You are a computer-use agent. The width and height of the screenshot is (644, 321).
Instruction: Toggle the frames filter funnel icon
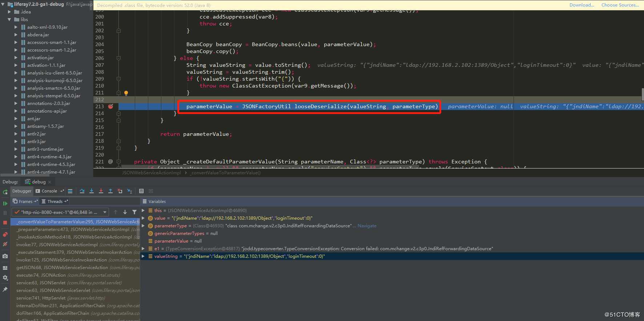point(134,212)
